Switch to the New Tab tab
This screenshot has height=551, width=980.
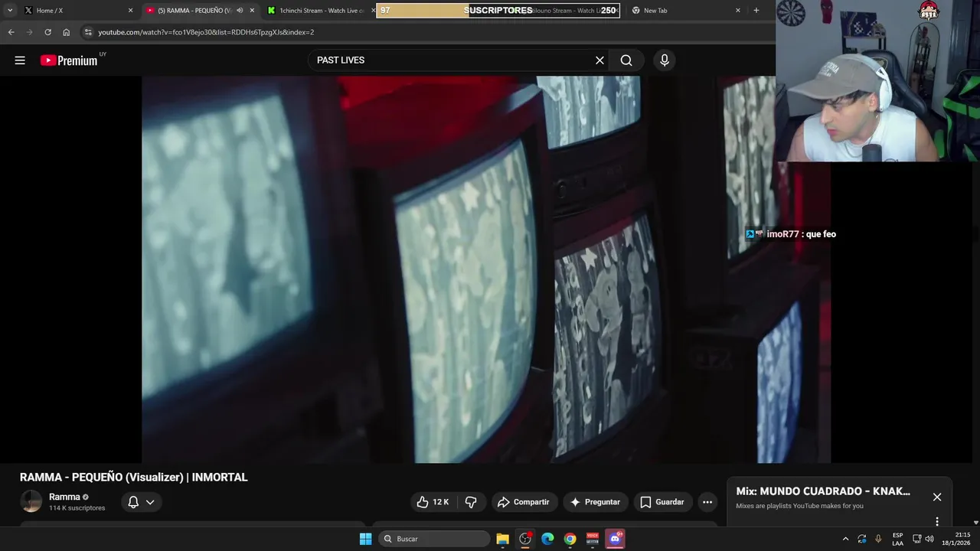point(685,11)
